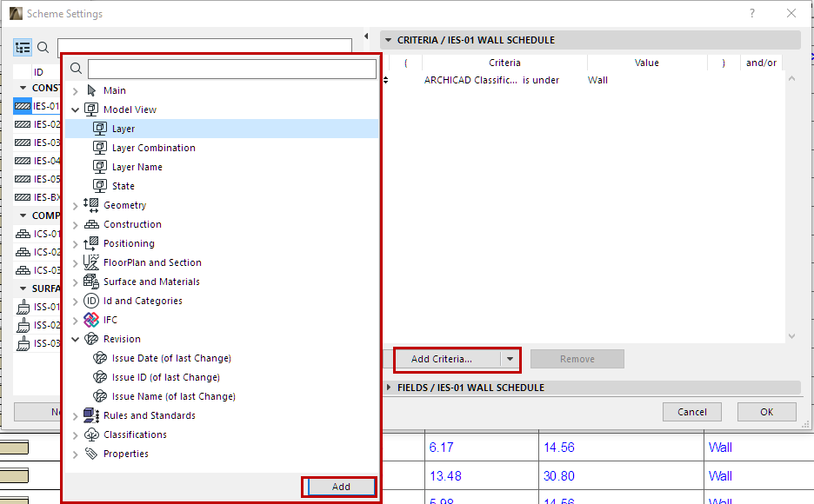Click the popup search input field
This screenshot has width=814, height=504.
(232, 69)
